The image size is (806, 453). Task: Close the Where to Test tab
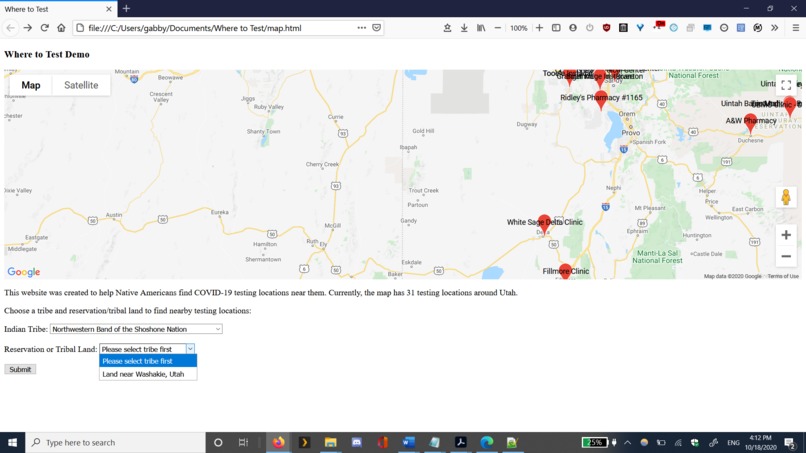coord(108,9)
